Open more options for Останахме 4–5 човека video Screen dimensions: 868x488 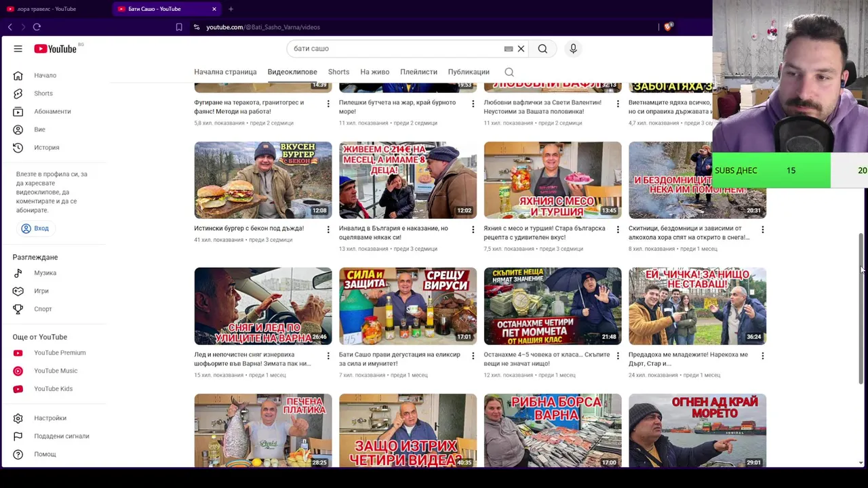618,356
